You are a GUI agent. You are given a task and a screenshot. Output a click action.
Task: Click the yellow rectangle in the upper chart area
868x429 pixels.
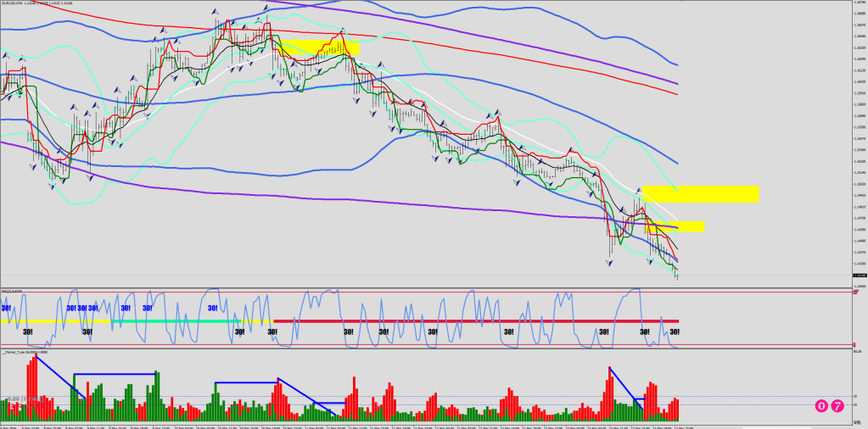(x=316, y=48)
